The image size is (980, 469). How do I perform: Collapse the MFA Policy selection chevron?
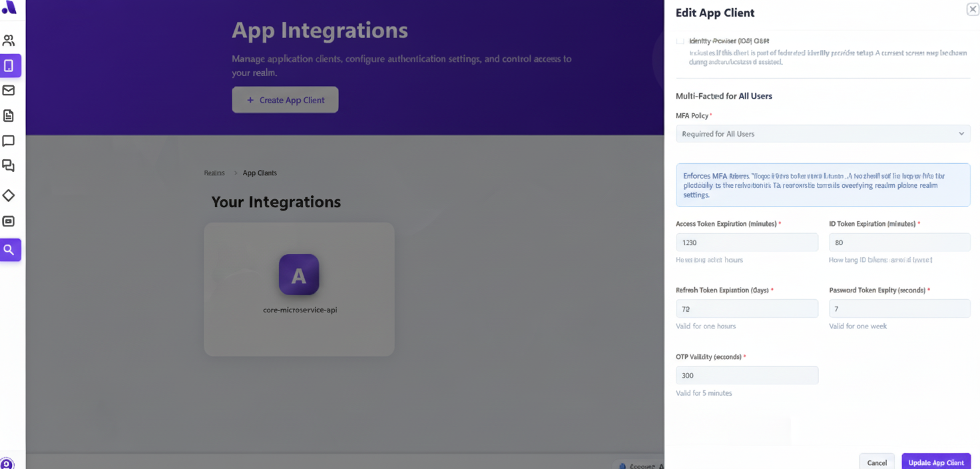[x=961, y=133]
